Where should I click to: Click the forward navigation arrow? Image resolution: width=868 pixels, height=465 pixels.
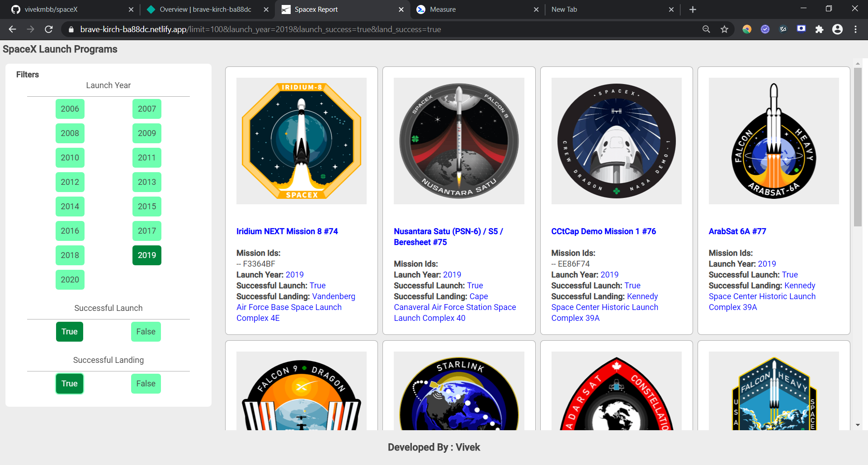(x=30, y=29)
